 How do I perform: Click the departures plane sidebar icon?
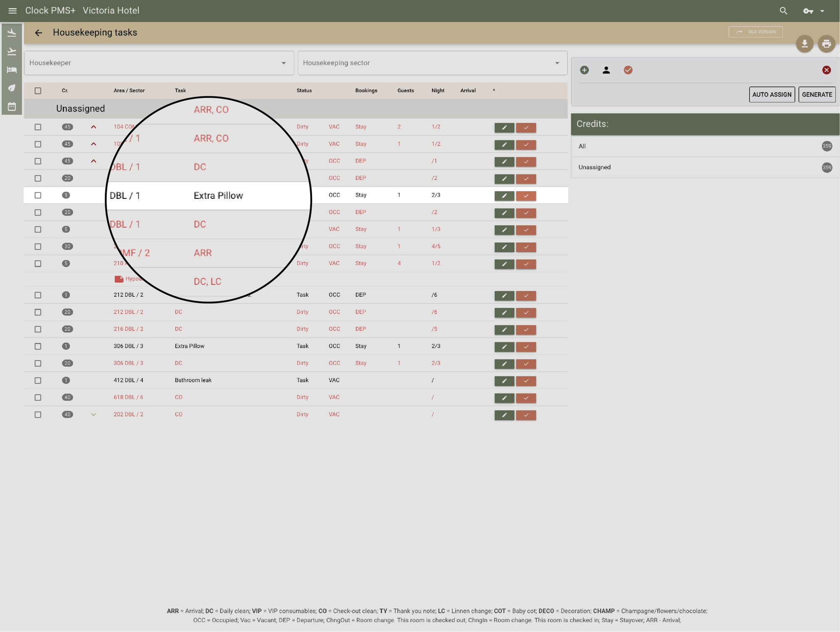[x=12, y=51]
